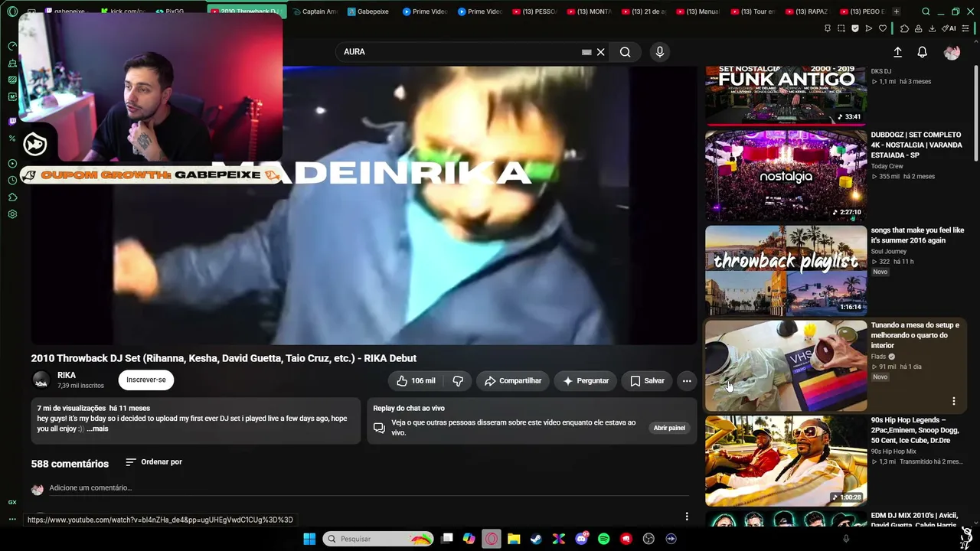Dislike the Throwback DJ Set video
The height and width of the screenshot is (551, 980).
(458, 380)
